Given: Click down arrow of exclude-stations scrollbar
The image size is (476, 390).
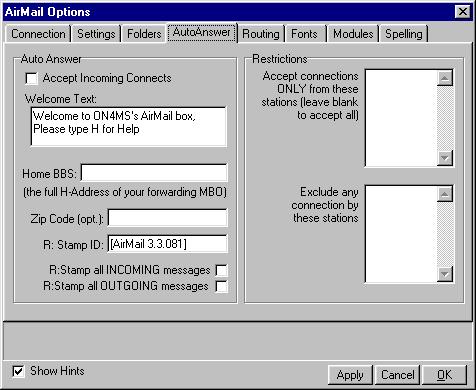Looking at the screenshot, I should [445, 274].
